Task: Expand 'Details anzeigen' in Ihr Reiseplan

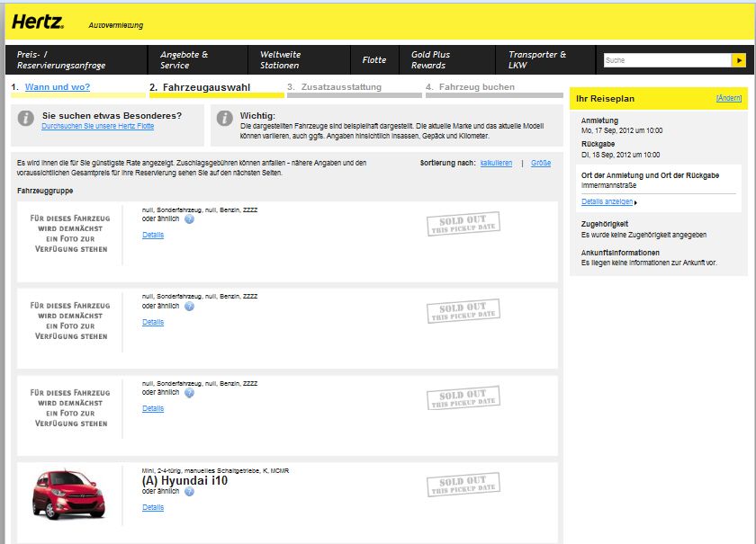Action: [607, 201]
